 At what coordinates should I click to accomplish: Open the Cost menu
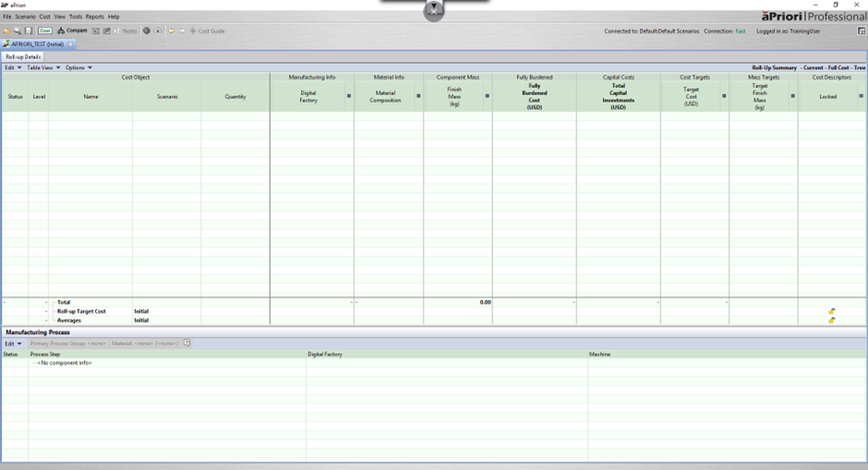point(45,17)
